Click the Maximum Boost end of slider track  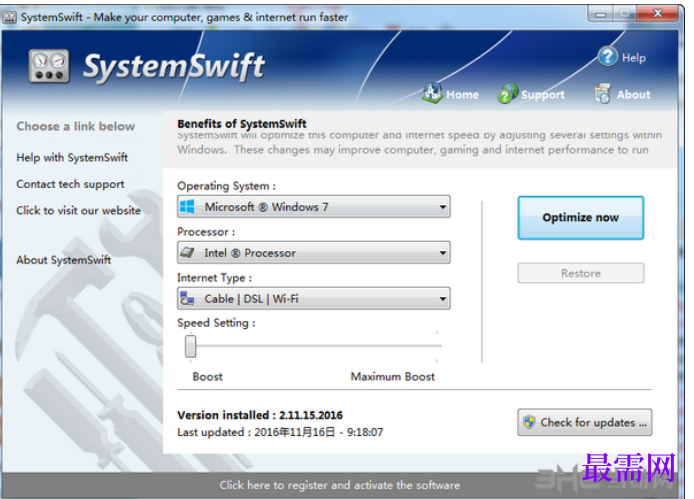[x=436, y=346]
